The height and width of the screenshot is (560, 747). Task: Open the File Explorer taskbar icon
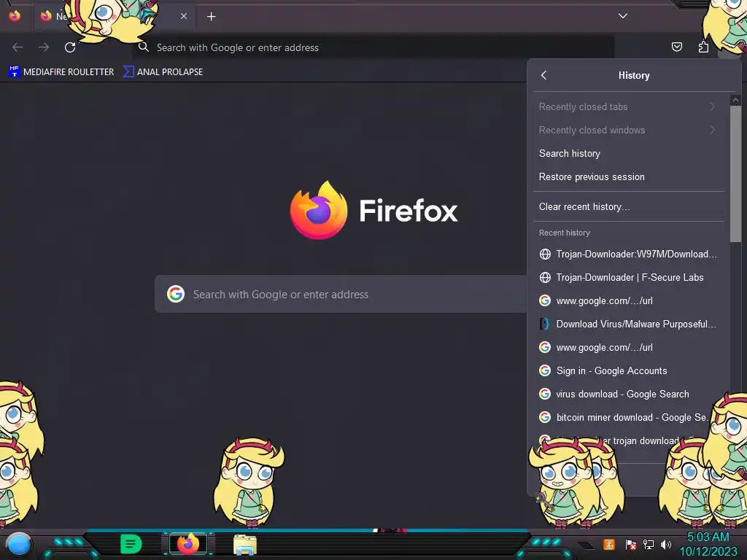click(x=245, y=545)
